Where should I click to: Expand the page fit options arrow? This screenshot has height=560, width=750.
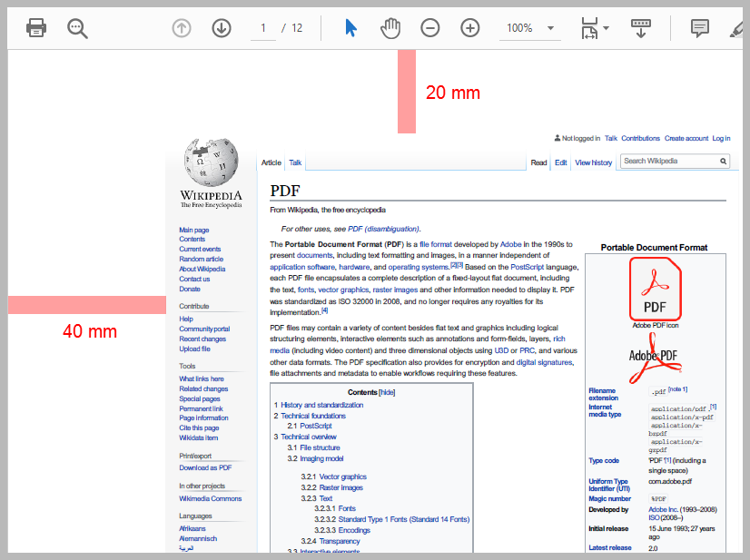607,28
